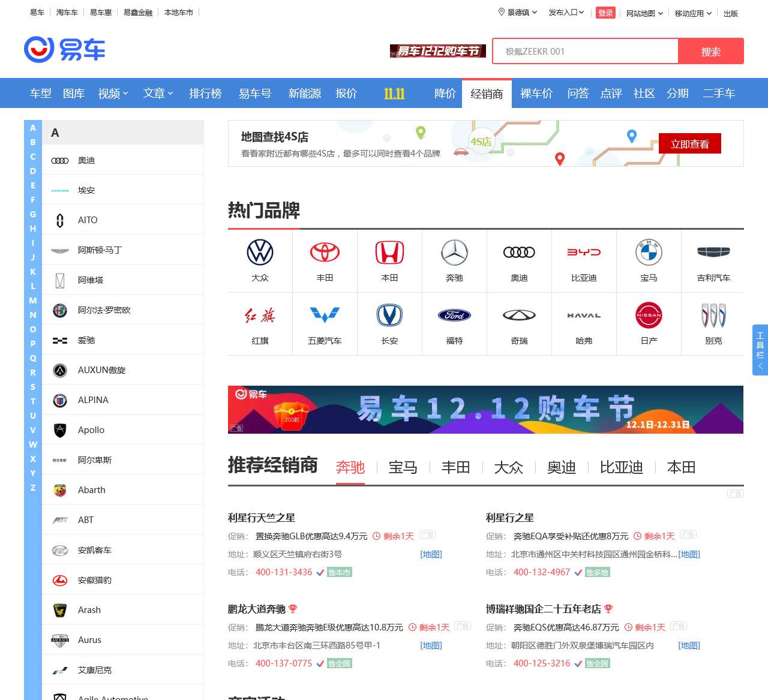768x700 pixels.
Task: Open the 经销商 nav tab
Action: (x=487, y=93)
